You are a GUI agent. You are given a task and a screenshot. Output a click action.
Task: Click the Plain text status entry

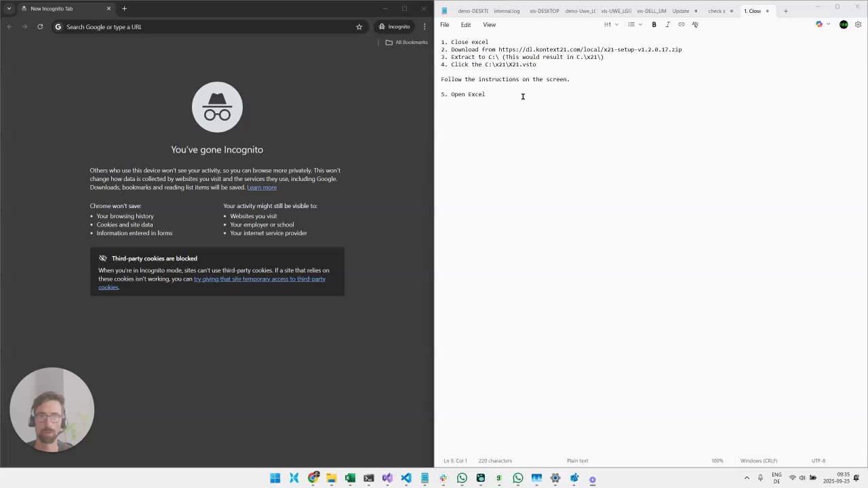[578, 461]
